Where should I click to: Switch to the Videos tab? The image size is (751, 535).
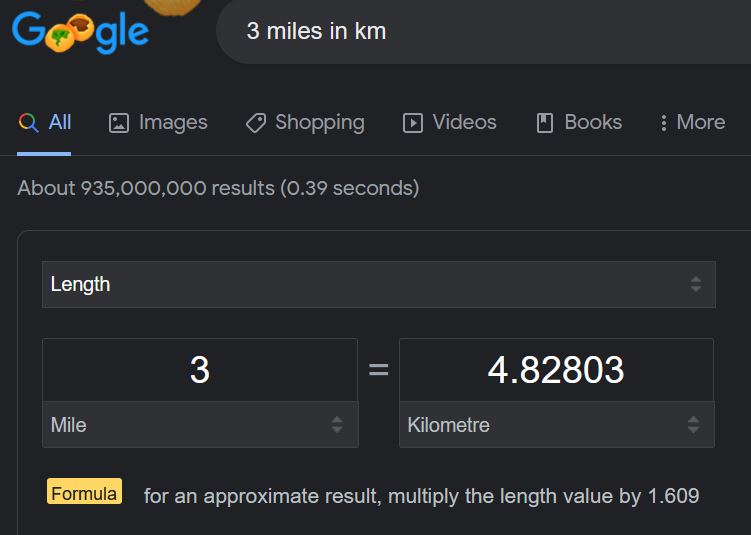coord(464,123)
